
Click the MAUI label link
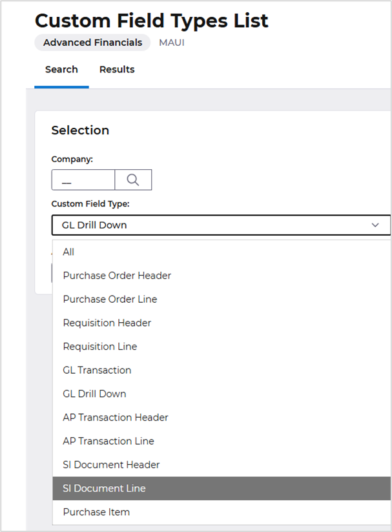172,43
